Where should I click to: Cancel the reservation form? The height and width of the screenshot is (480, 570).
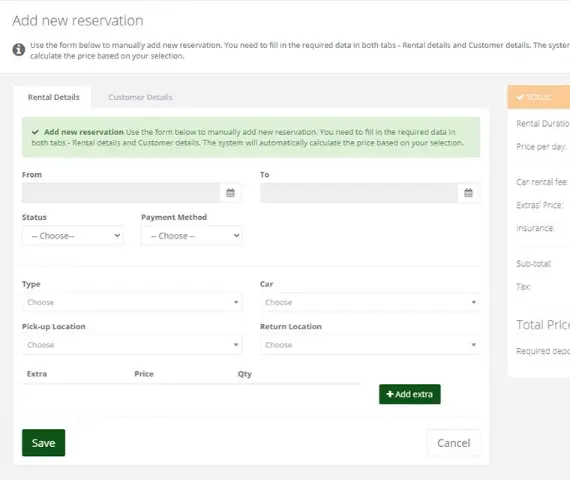[454, 443]
